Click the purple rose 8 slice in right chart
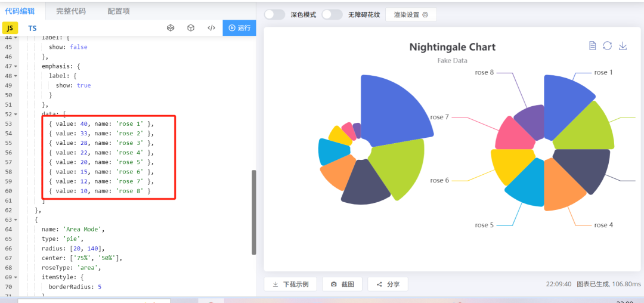 click(x=531, y=121)
